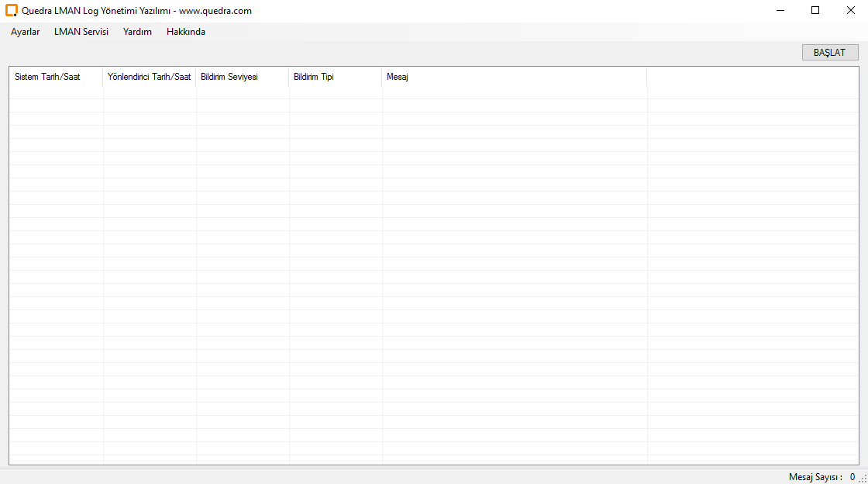The width and height of the screenshot is (868, 484).
Task: Click the Yönlendirici Tarih/Saat column header
Action: [150, 77]
